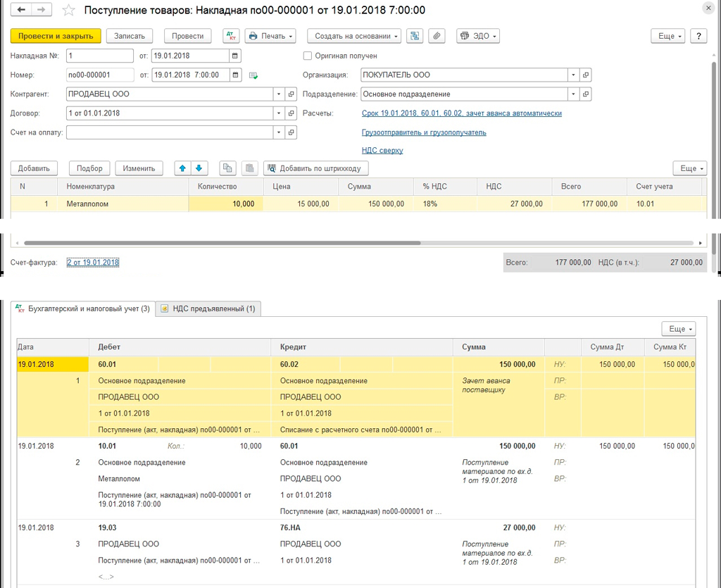721x588 pixels.
Task: Click Провести и закрыть button
Action: (x=56, y=36)
